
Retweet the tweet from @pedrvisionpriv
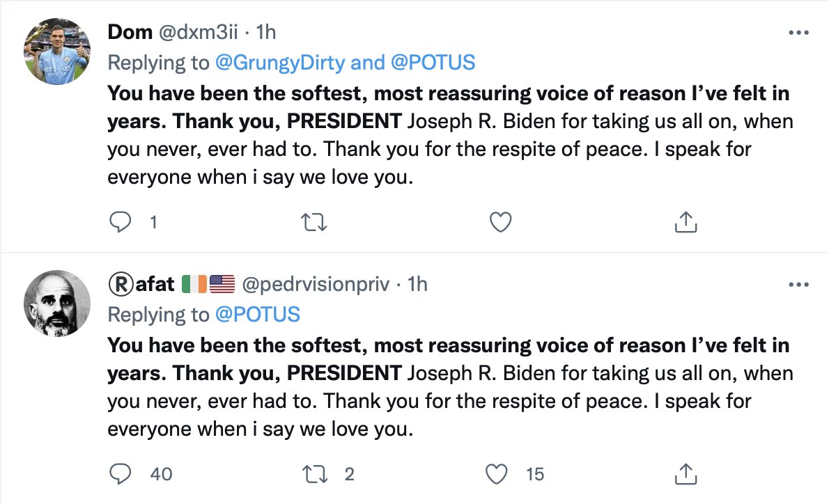coord(314,475)
